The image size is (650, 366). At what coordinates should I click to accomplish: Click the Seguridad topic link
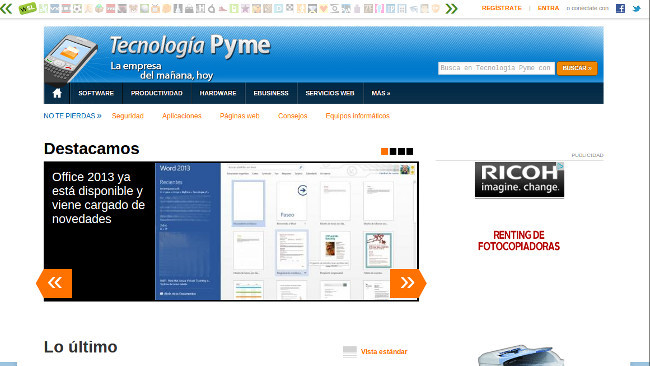point(128,116)
